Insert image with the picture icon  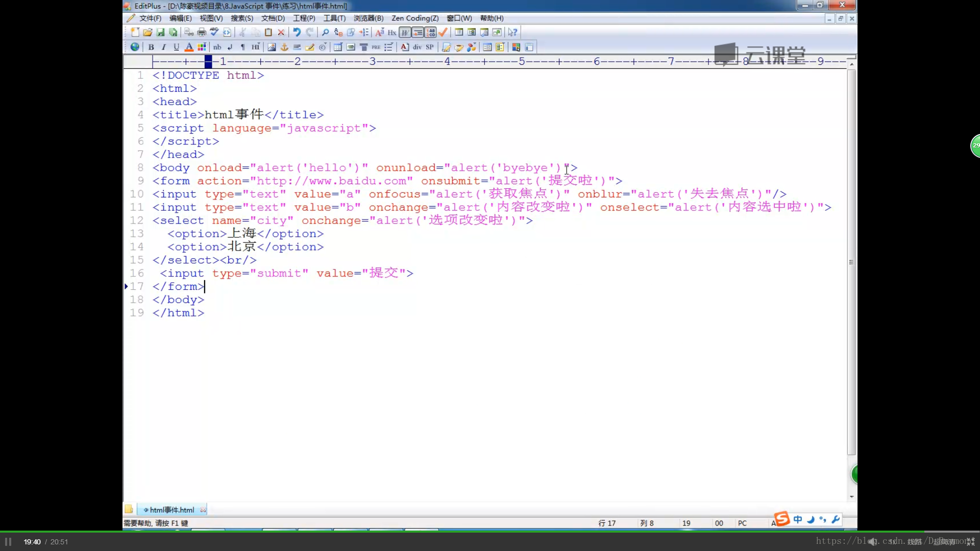tap(272, 47)
